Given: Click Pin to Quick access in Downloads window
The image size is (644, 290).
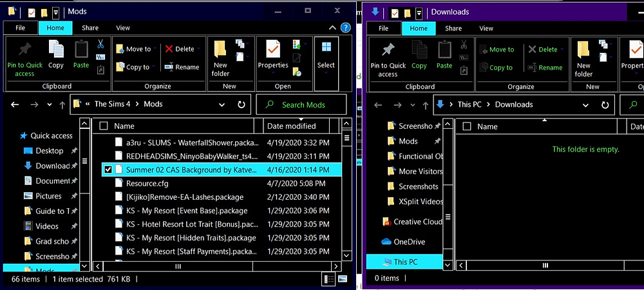Looking at the screenshot, I should 388,59.
